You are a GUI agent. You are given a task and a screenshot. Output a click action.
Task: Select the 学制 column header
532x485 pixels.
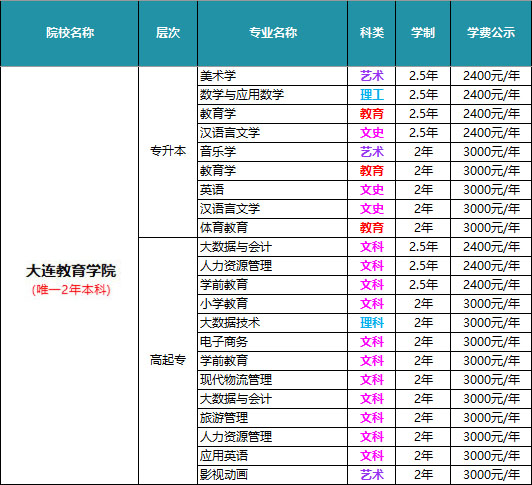(x=423, y=33)
